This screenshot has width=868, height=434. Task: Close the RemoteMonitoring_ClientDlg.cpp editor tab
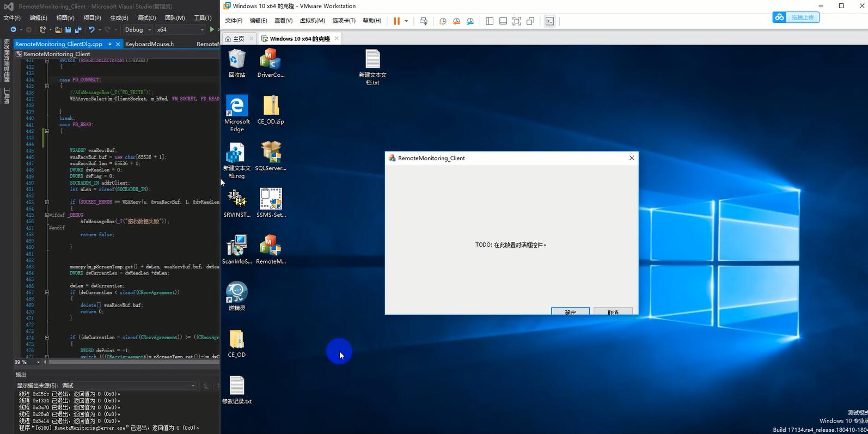click(118, 44)
